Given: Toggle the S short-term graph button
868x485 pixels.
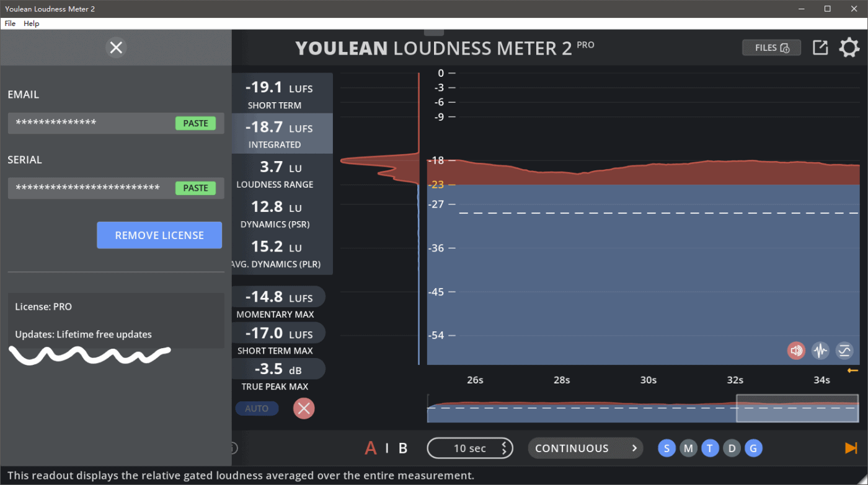Looking at the screenshot, I should point(667,448).
